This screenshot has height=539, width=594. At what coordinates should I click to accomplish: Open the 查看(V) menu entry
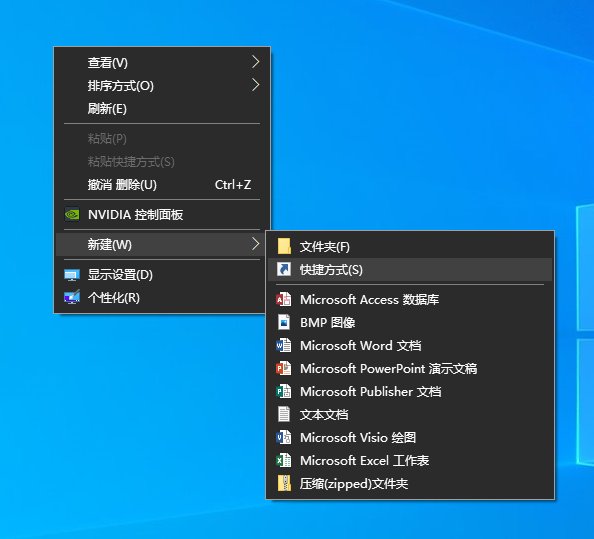click(163, 62)
